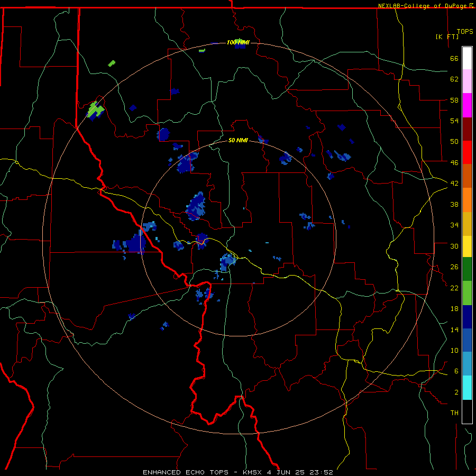The width and height of the screenshot is (476, 476).
Task: Click the white swatch on the tops scale
Action: (x=467, y=58)
